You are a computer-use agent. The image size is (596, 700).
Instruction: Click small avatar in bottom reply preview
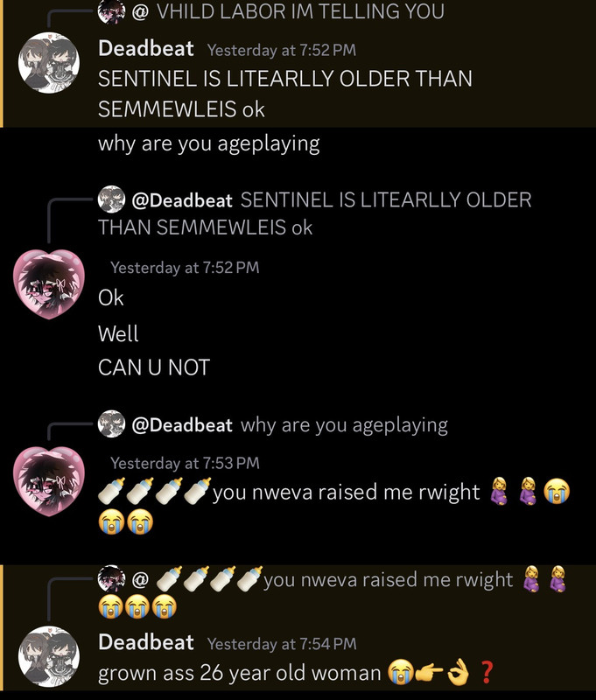[111, 578]
